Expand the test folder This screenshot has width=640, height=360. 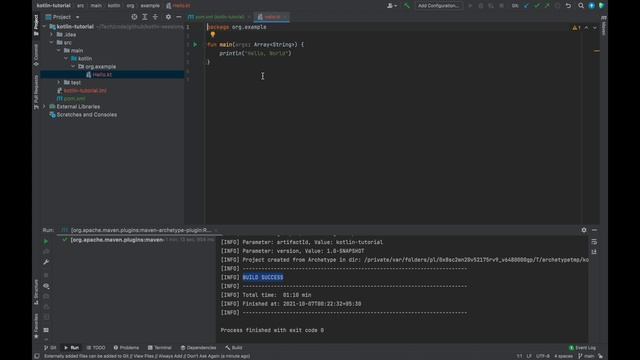click(59, 82)
